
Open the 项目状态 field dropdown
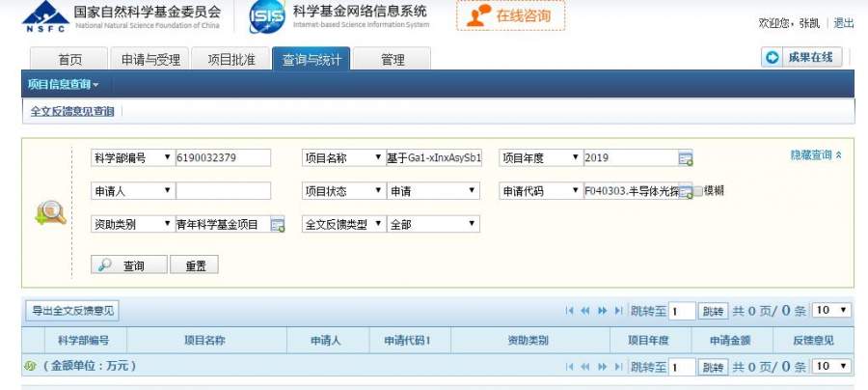343,191
